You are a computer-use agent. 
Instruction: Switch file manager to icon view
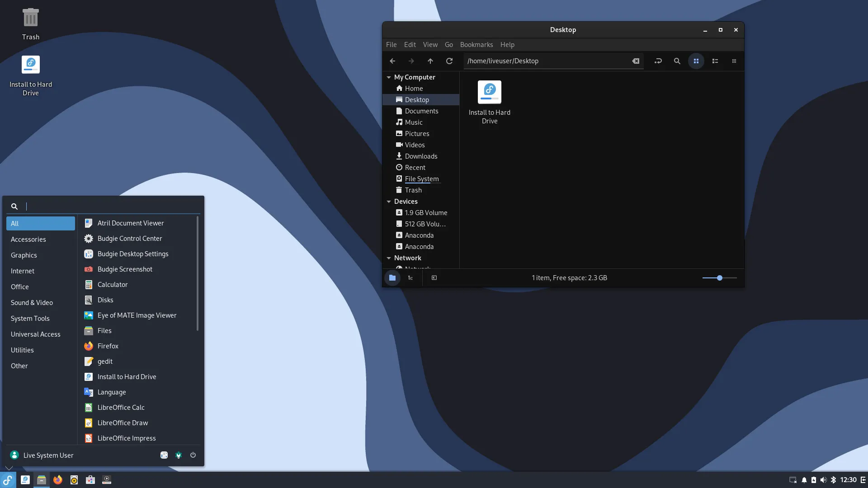[696, 61]
